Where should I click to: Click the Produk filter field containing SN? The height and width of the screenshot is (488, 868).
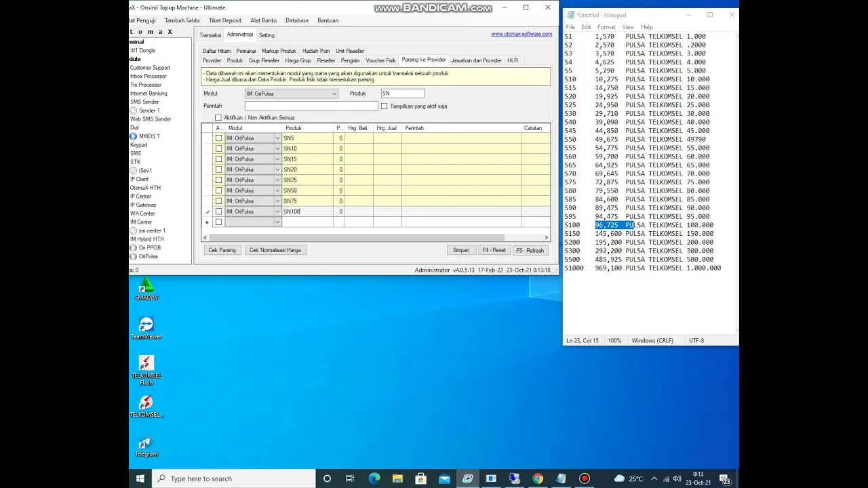click(402, 94)
